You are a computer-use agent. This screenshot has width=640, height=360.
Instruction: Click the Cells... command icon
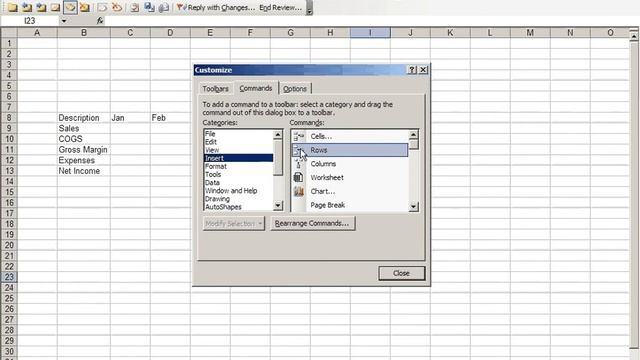click(299, 136)
